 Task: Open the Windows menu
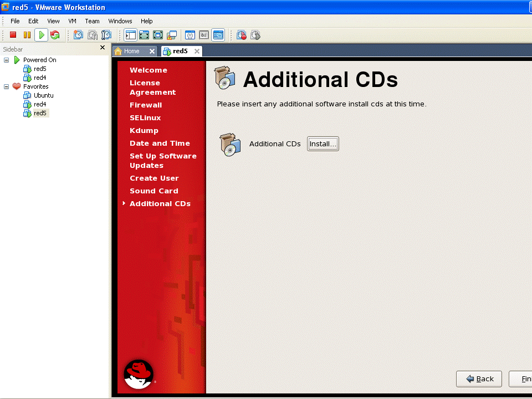tap(120, 21)
